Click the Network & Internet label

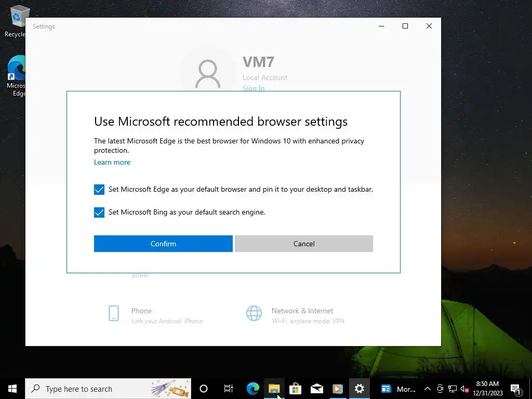(302, 311)
